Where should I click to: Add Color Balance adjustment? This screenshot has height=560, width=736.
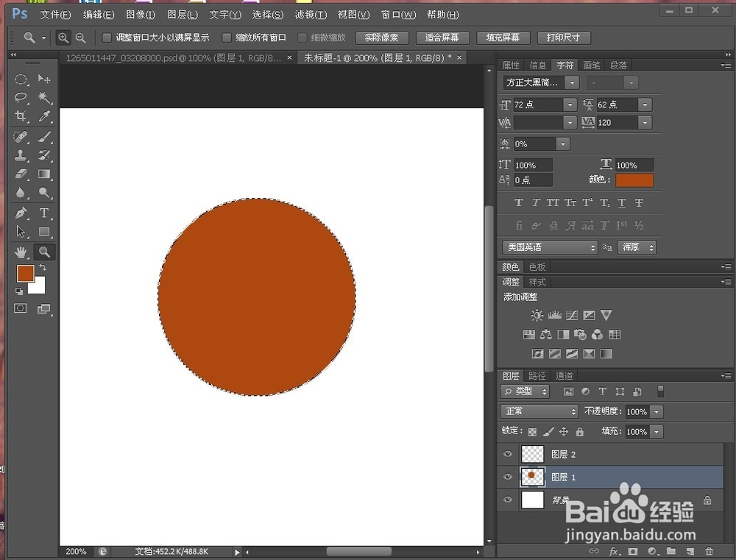point(545,334)
